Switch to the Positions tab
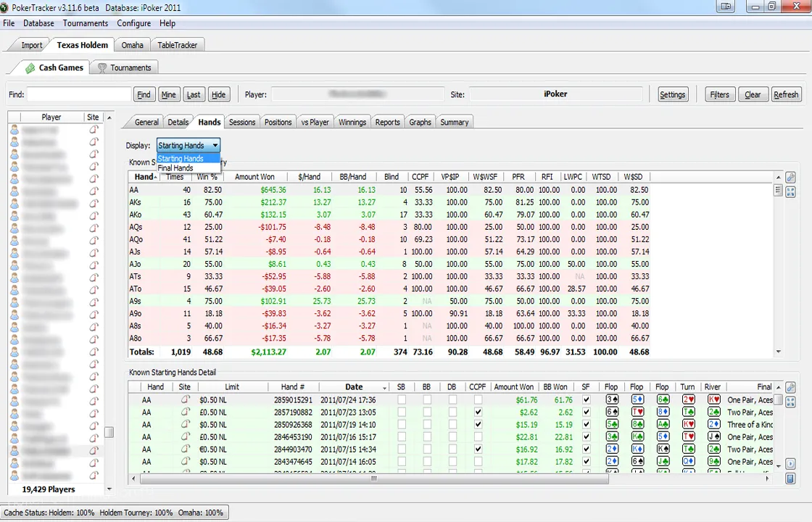812x522 pixels. [278, 122]
